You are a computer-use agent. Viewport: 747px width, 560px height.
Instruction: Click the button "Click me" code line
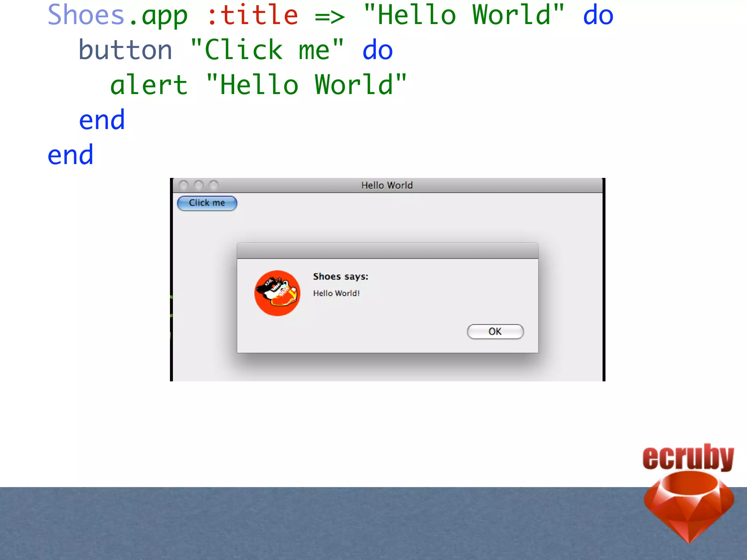point(236,50)
